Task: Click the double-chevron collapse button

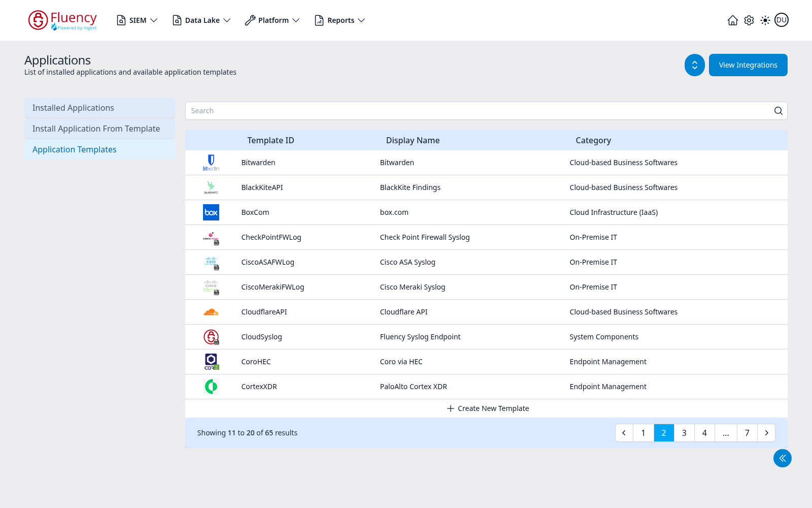Action: pyautogui.click(x=783, y=458)
